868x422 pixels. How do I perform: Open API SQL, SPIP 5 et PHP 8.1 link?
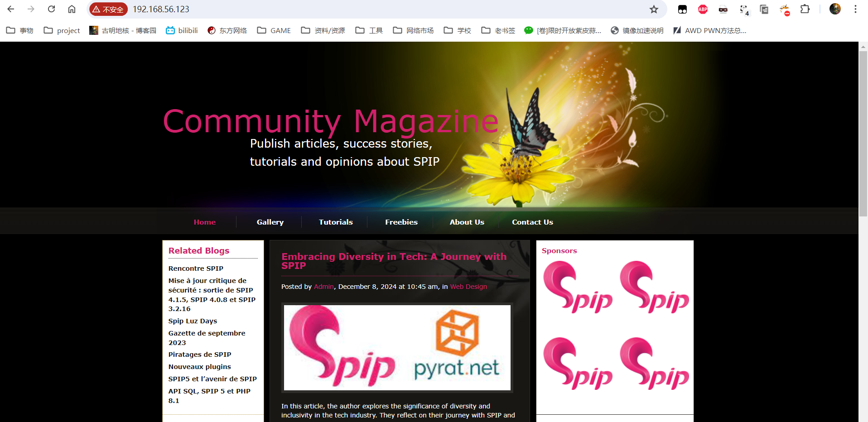pyautogui.click(x=209, y=396)
